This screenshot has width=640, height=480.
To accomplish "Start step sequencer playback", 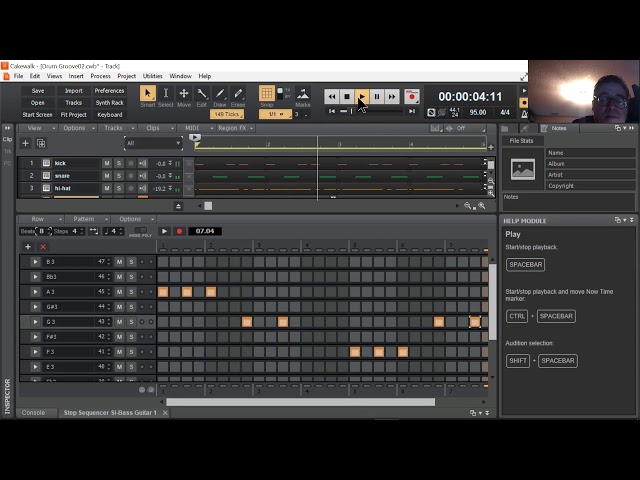I will tap(164, 231).
